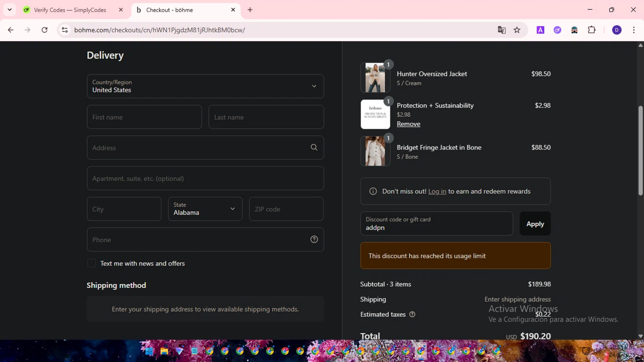Focus the Last name field
This screenshot has width=644, height=362.
coord(266,117)
